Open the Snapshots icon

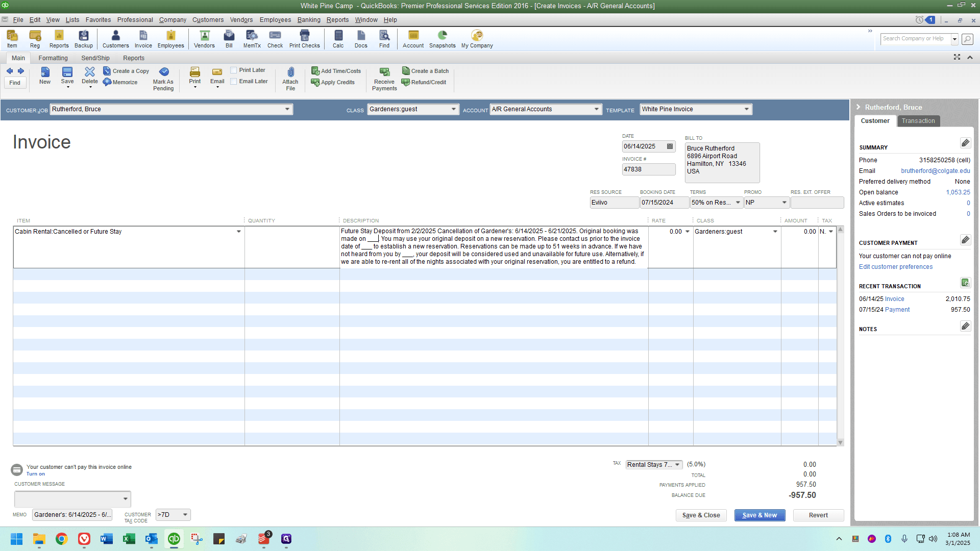[x=443, y=39]
